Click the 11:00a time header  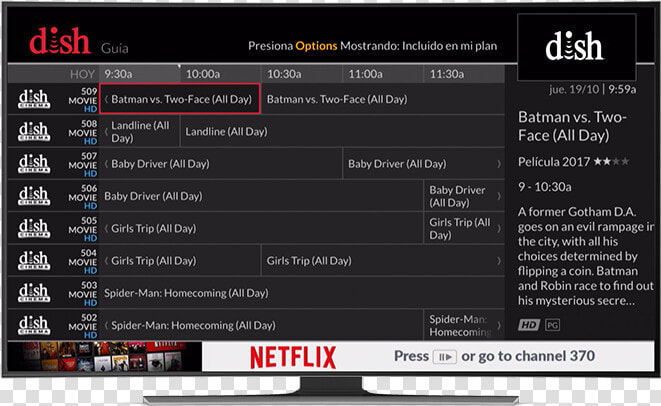[x=365, y=74]
